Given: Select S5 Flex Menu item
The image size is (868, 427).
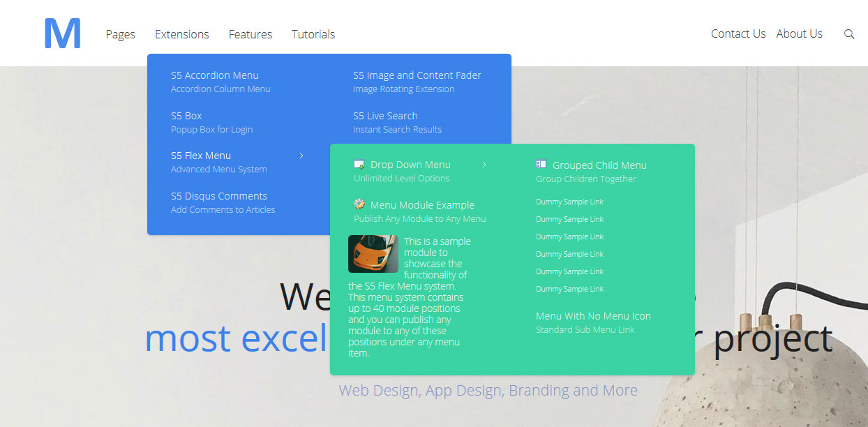Looking at the screenshot, I should [201, 156].
